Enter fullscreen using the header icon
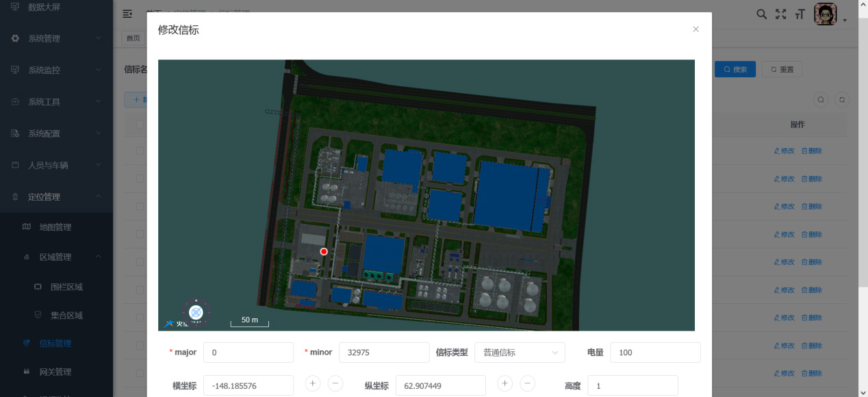Viewport: 868px width, 397px height. click(780, 14)
